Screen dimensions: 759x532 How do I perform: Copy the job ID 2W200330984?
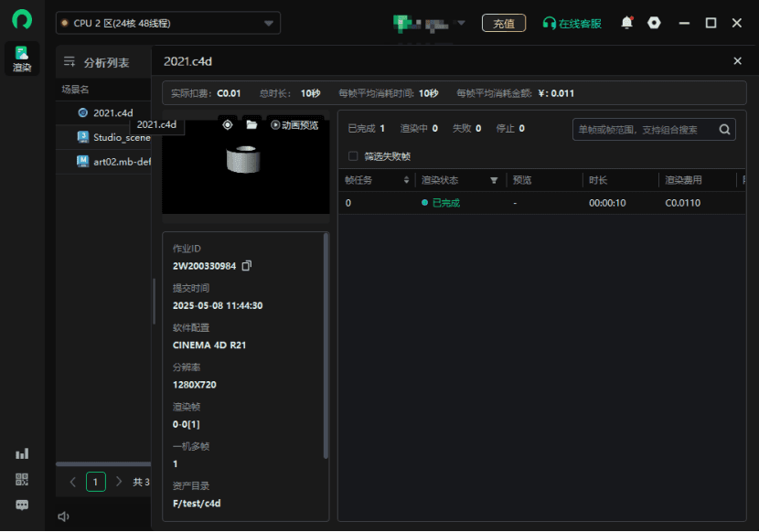pos(247,266)
